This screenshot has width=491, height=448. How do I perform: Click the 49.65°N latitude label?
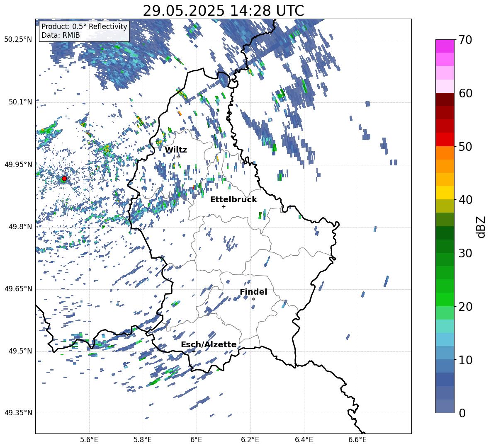18,289
